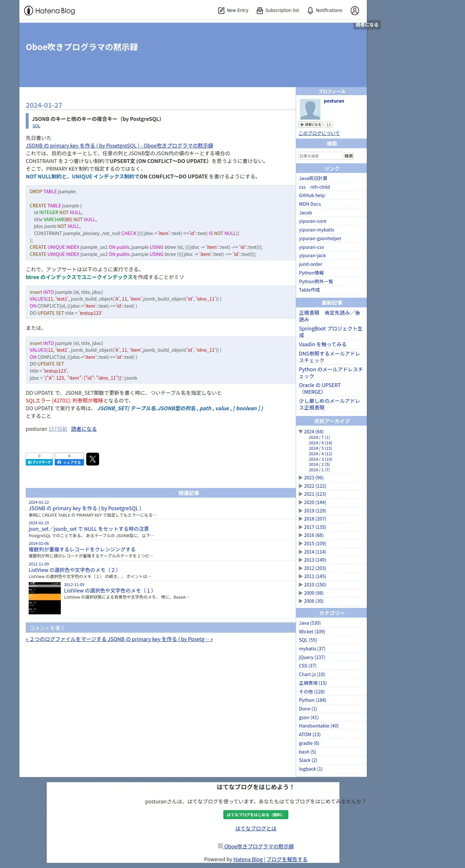
Task: Open the このブログについて link
Action: pyautogui.click(x=319, y=133)
